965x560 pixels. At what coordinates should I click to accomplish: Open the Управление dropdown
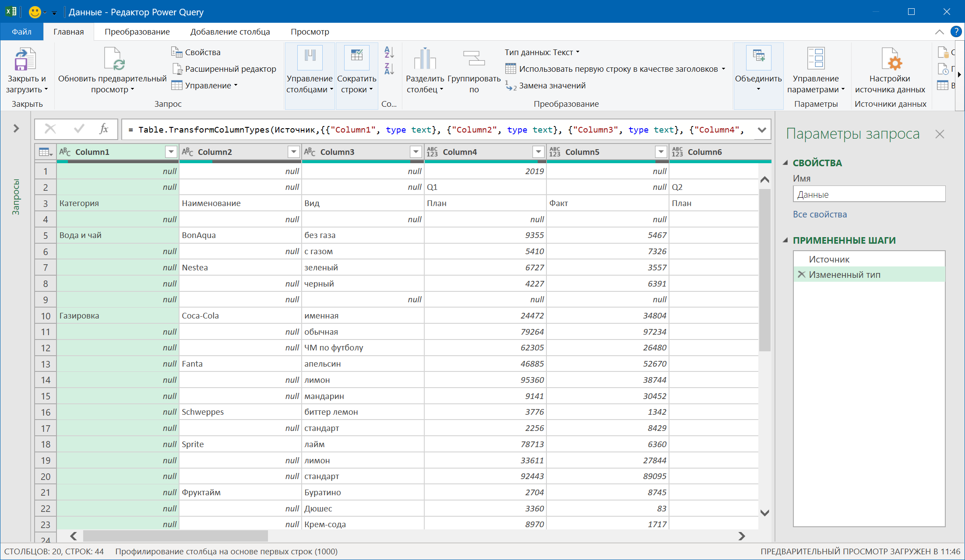pyautogui.click(x=204, y=85)
